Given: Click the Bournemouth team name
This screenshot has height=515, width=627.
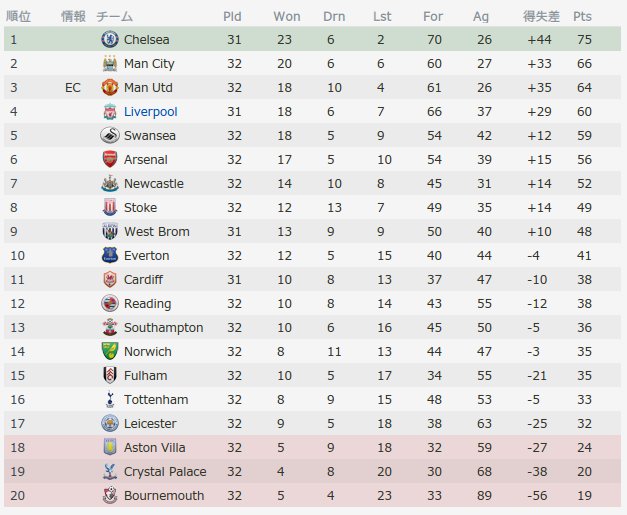Looking at the screenshot, I should point(164,495).
